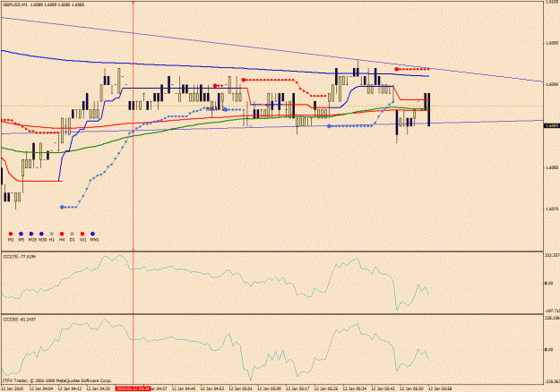This screenshot has width=560, height=392.
Task: Click the 1.6095 price axis label
Action: pyautogui.click(x=550, y=43)
